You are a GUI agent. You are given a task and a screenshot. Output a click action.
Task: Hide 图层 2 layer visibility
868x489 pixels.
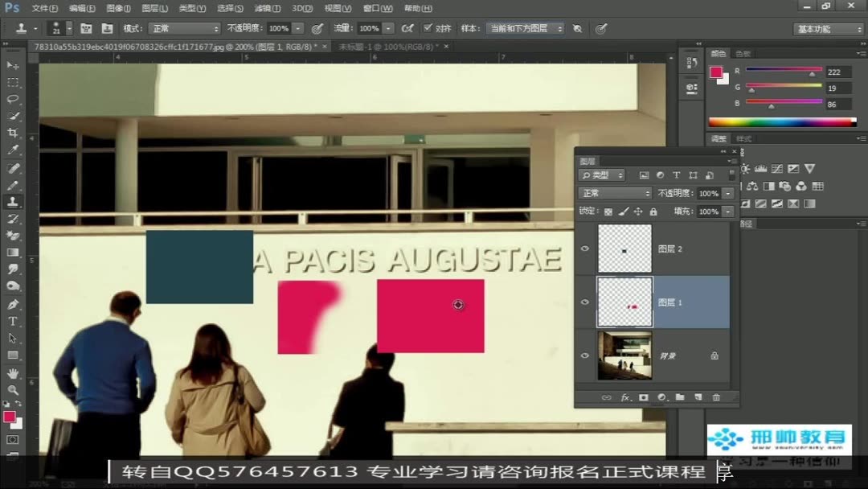585,249
